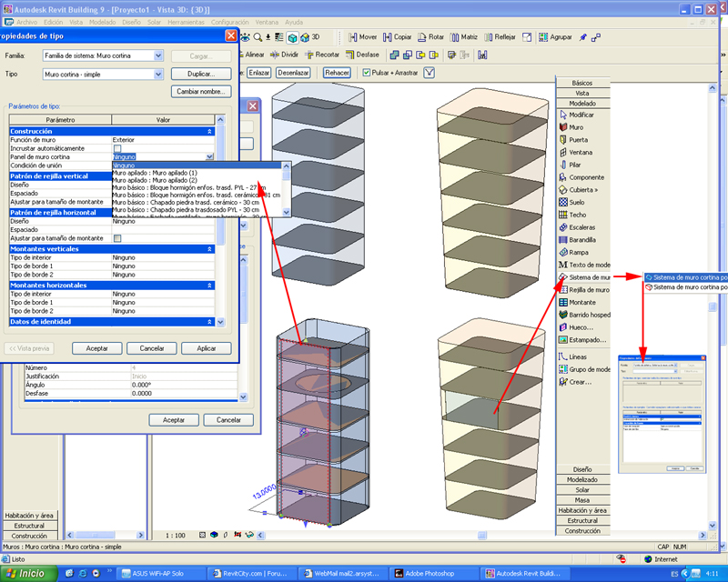
Task: Click the Duplicar button
Action: [x=200, y=74]
